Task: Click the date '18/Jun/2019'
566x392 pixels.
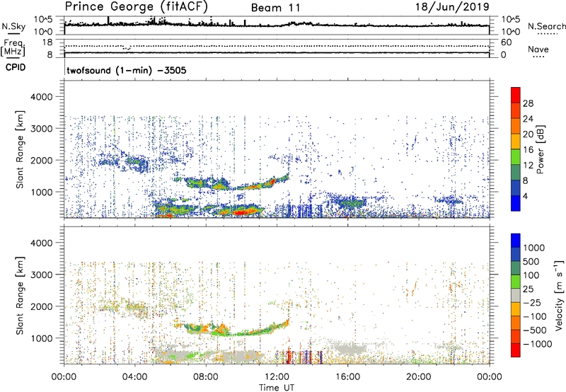Action: pos(452,6)
